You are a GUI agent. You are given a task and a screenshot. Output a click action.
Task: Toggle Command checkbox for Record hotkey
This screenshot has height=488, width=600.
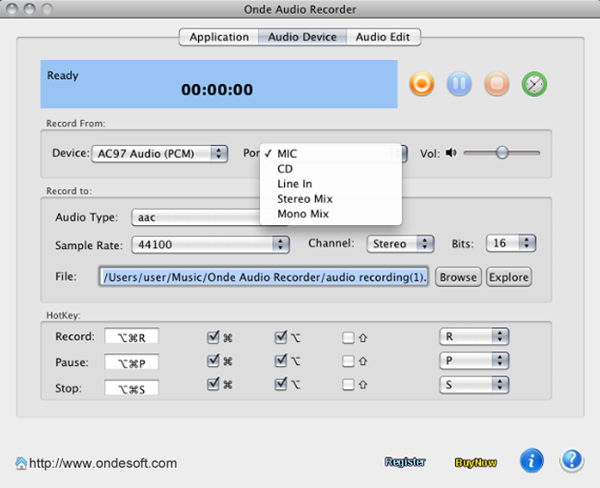(213, 336)
